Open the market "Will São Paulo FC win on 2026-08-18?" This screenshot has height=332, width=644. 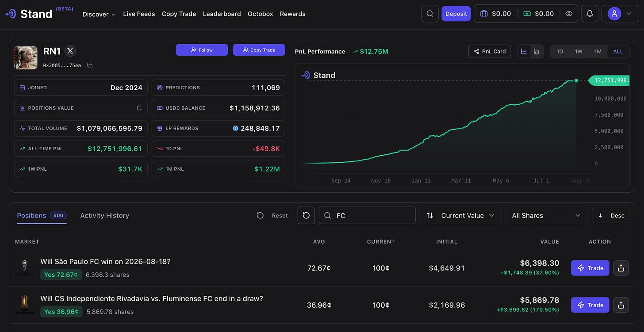(105, 261)
